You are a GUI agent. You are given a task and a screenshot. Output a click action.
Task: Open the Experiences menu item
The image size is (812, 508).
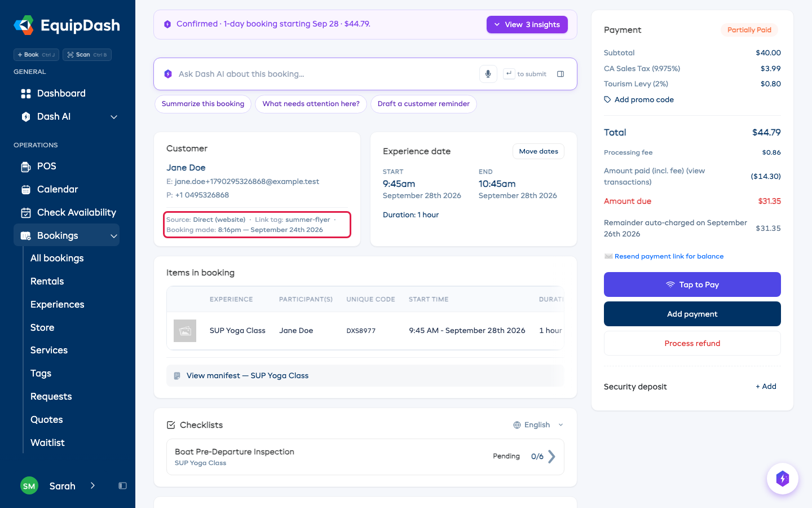58,305
